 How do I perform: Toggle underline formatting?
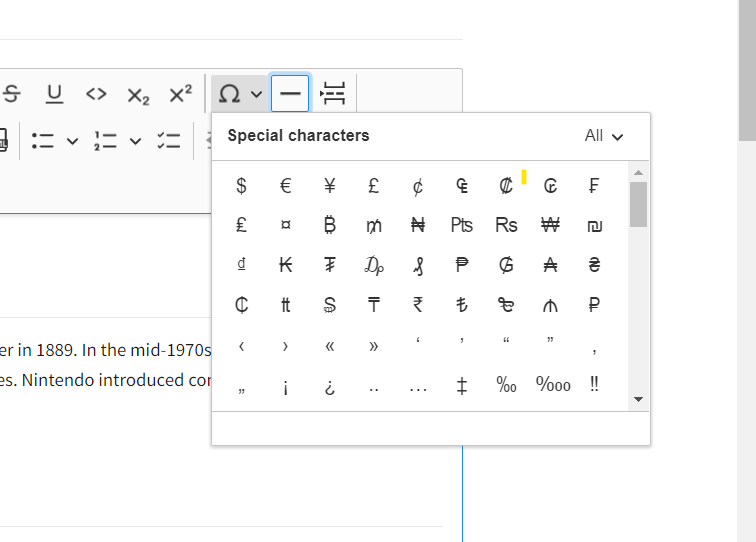(x=54, y=94)
